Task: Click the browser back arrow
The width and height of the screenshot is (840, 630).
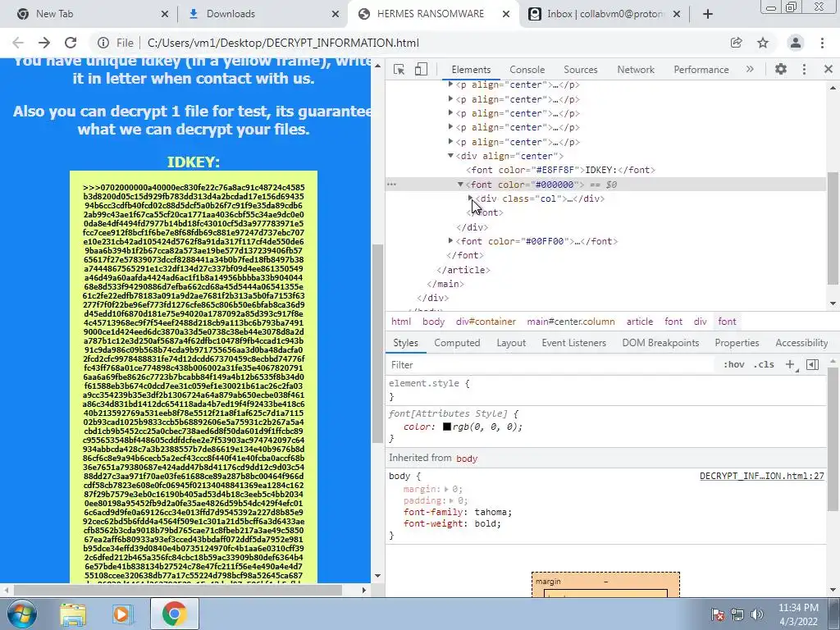Action: pyautogui.click(x=18, y=43)
